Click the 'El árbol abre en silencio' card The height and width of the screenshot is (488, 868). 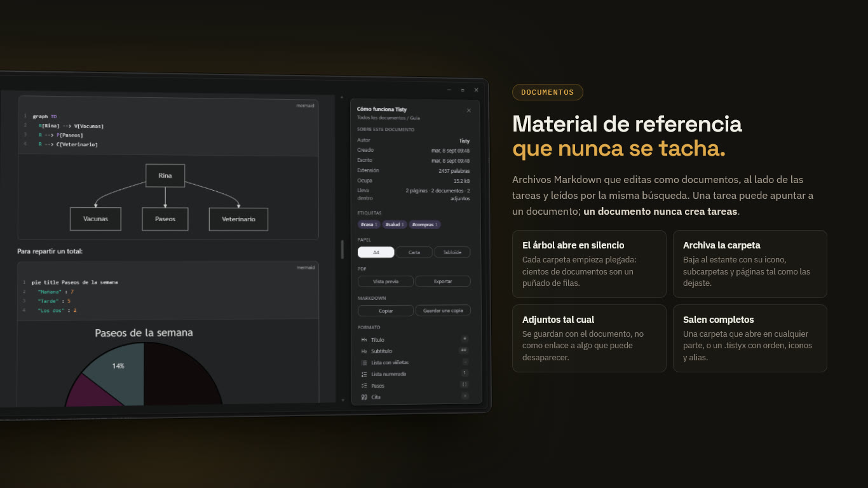tap(589, 264)
